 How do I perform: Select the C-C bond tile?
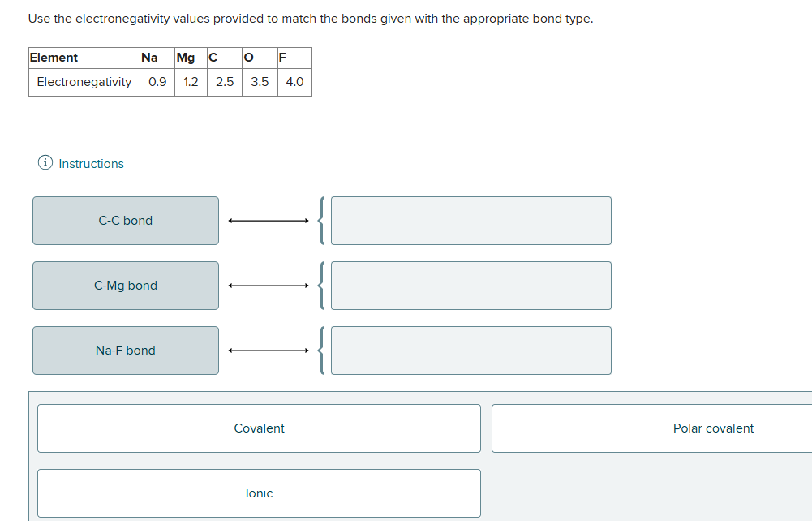(125, 220)
